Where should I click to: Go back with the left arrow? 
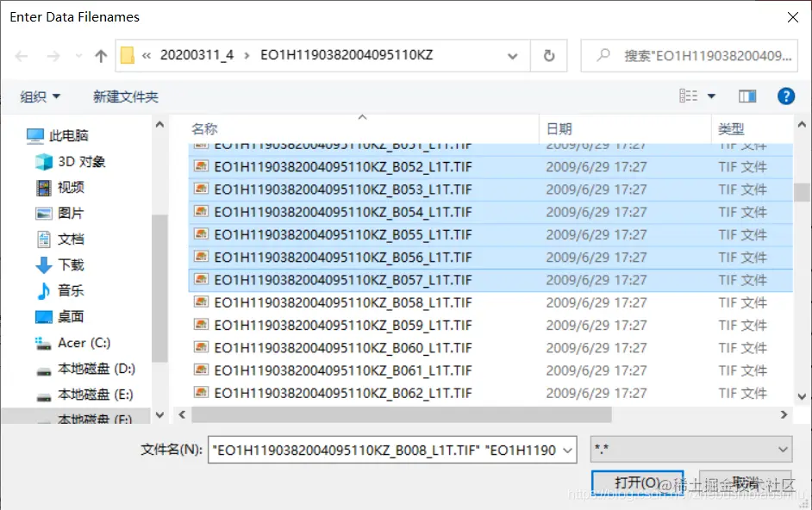click(x=22, y=56)
